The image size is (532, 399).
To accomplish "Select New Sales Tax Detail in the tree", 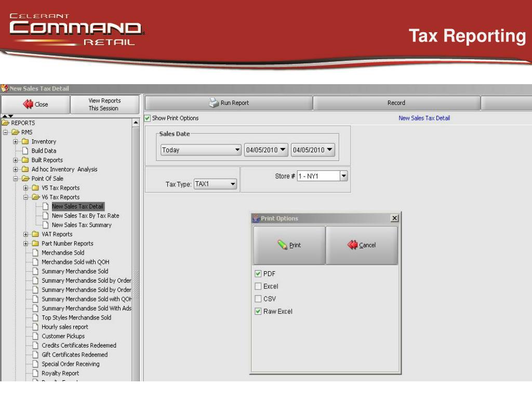I will (78, 206).
